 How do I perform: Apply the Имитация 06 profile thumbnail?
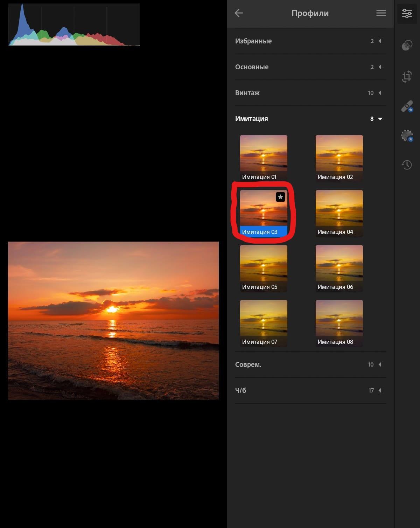point(339,269)
